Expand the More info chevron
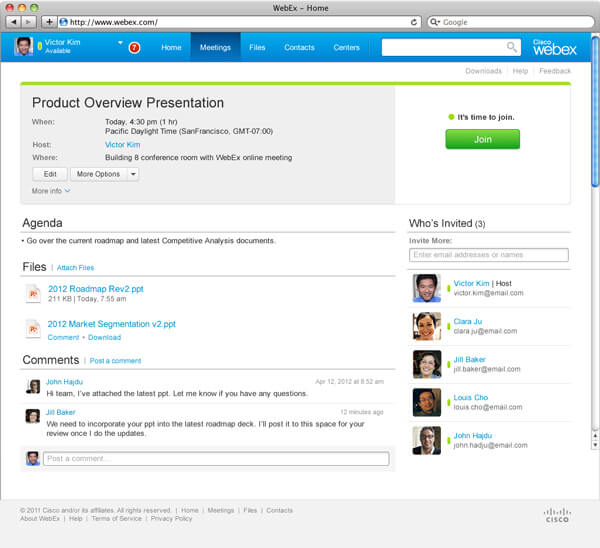600x548 pixels. (67, 191)
